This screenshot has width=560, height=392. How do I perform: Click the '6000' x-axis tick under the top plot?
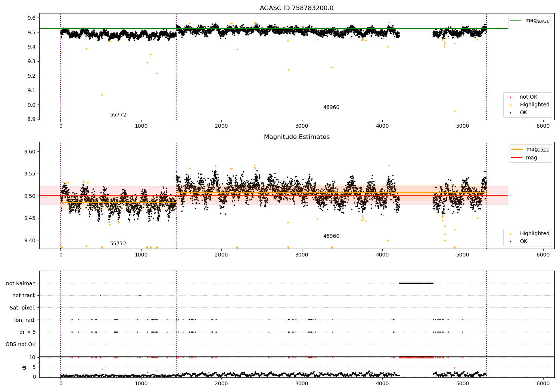543,126
